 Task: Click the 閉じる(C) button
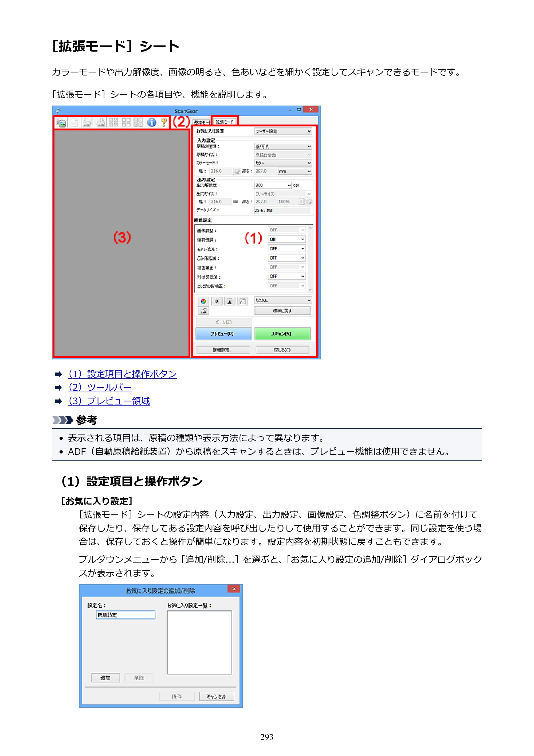pos(282,350)
